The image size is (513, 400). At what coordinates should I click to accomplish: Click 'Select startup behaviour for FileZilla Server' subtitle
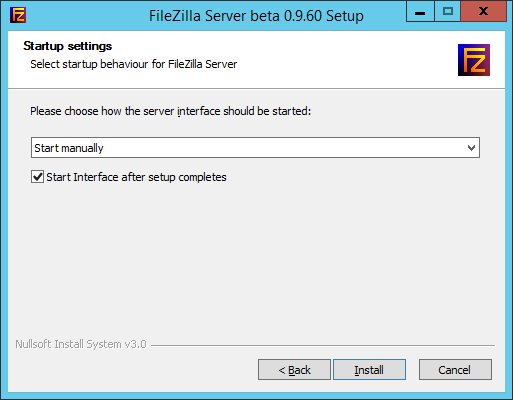pos(134,64)
